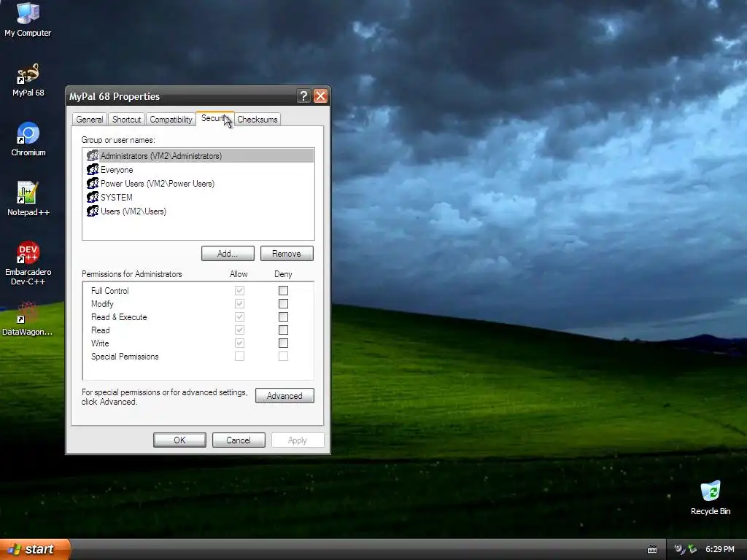Screen dimensions: 747x560
Task: Select the DataWagon desktop shortcut
Action: tap(27, 319)
